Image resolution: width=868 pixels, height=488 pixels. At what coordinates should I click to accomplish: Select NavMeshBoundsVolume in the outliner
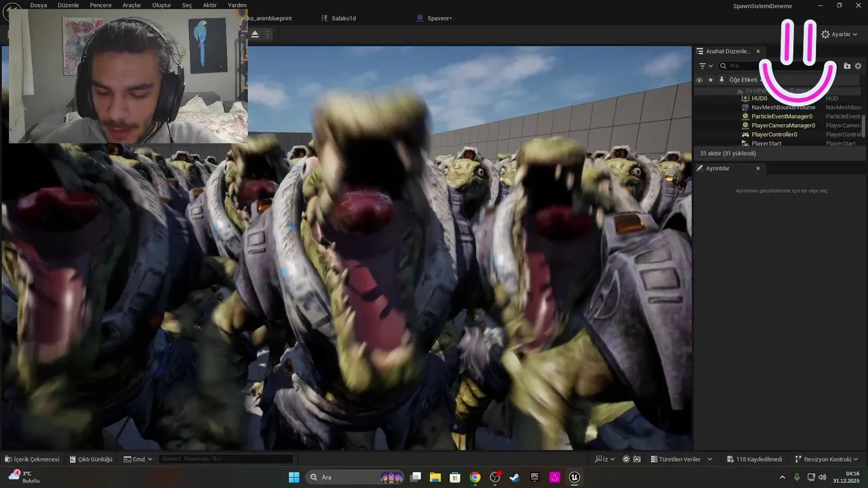[x=783, y=107]
